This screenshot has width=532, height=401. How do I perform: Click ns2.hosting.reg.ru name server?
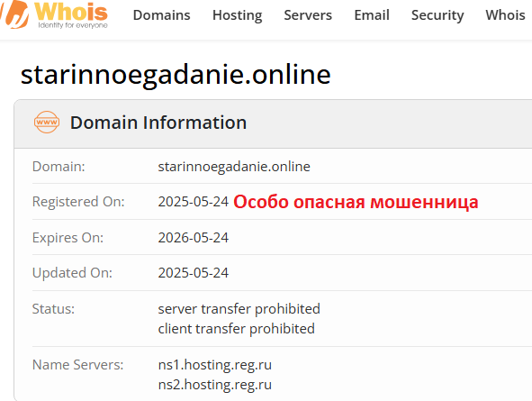click(215, 385)
